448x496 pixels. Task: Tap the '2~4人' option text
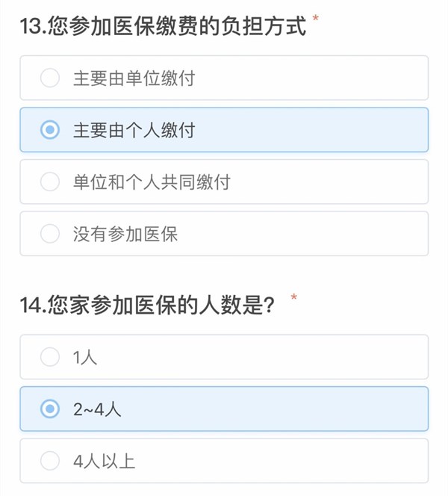pyautogui.click(x=97, y=409)
